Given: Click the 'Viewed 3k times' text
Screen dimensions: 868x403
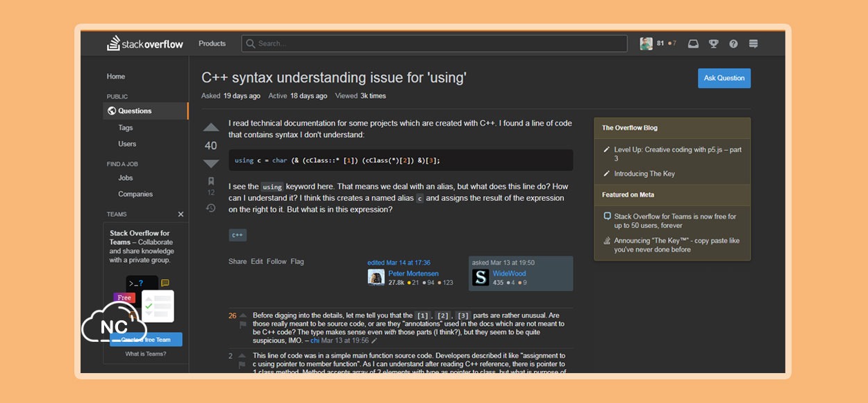Looking at the screenshot, I should tap(360, 96).
